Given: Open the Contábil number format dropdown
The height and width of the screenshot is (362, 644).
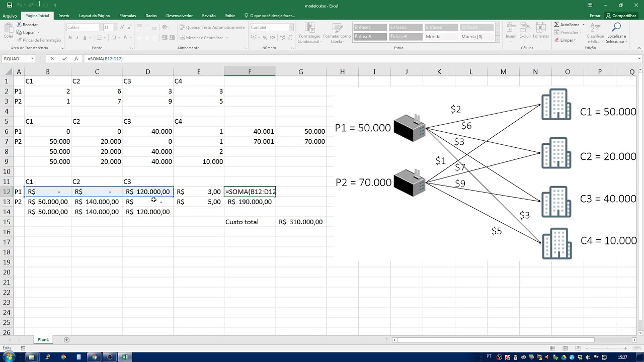Looking at the screenshot, I should tap(291, 27).
